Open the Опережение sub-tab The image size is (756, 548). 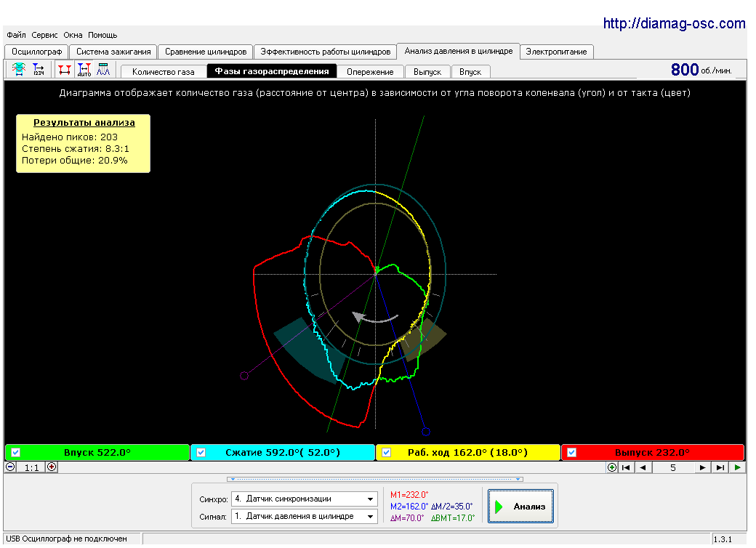[370, 72]
